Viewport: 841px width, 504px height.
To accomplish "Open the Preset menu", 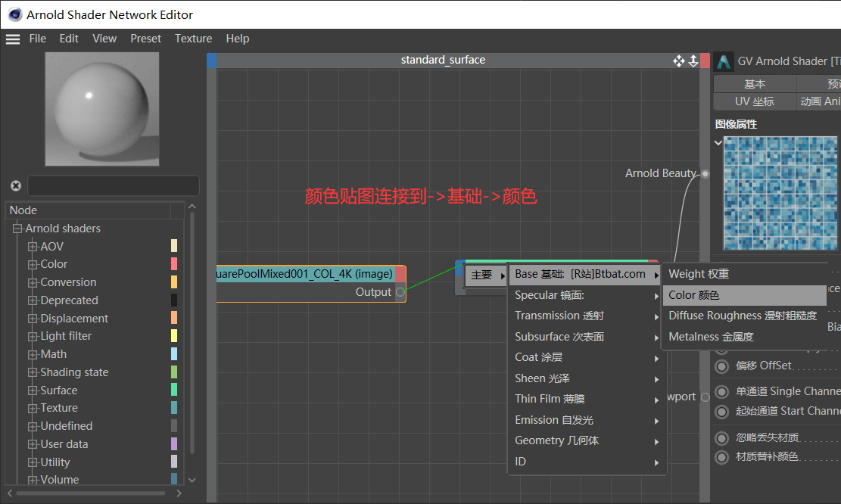I will click(145, 39).
